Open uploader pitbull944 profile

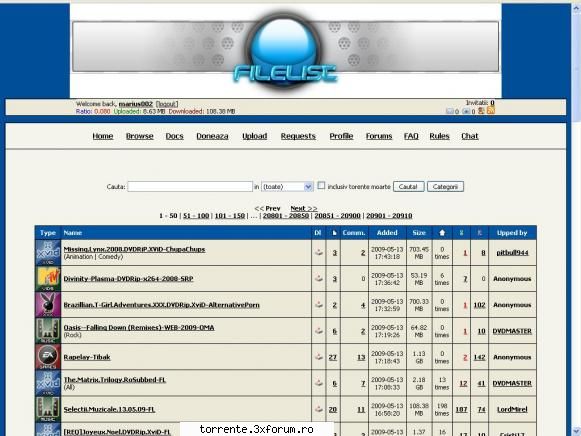pyautogui.click(x=512, y=253)
